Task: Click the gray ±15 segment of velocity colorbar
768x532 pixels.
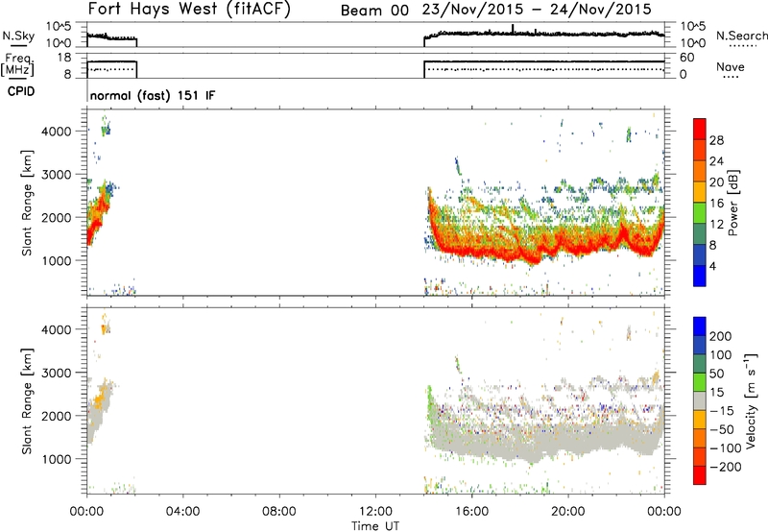Action: point(700,400)
